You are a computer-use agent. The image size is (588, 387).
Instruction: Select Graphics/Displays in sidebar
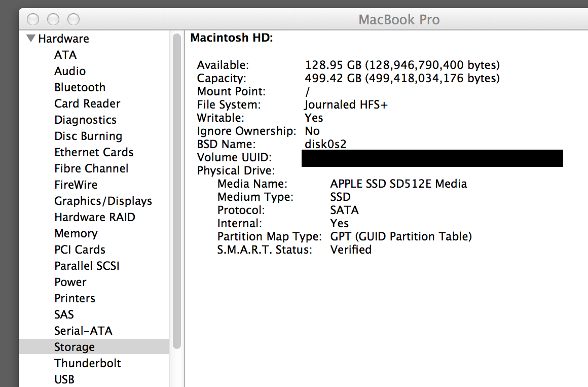click(103, 201)
